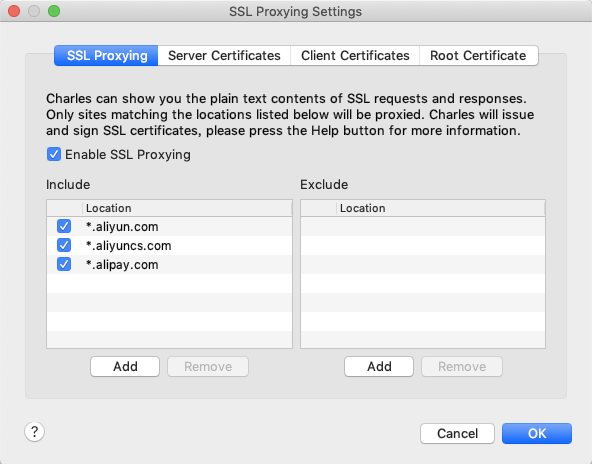The image size is (592, 464).
Task: Click Remove under the Include list
Action: [x=208, y=367]
